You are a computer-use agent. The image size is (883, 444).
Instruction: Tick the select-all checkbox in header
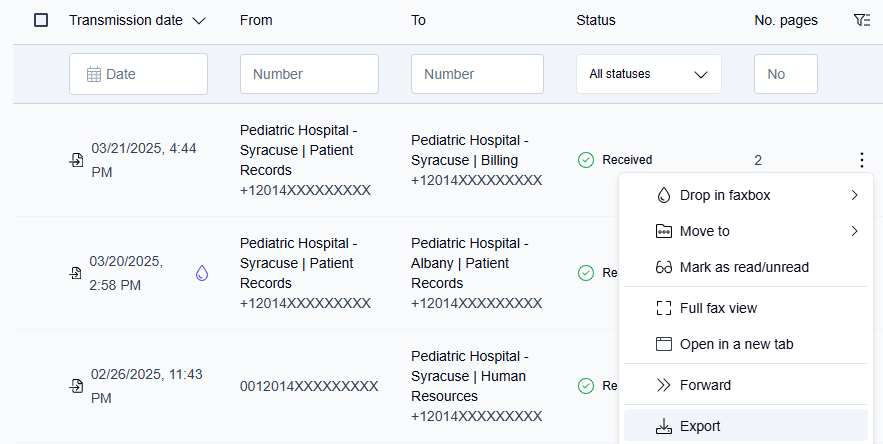[41, 20]
